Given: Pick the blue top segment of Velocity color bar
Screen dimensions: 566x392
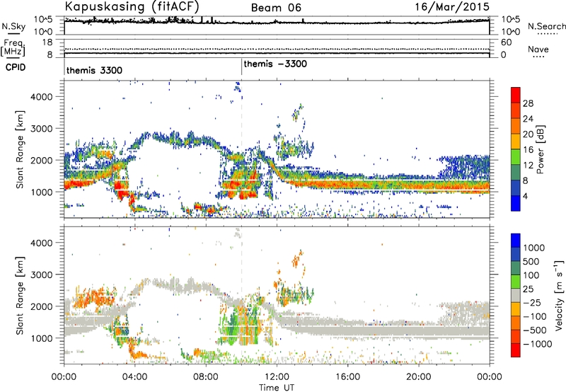Looking at the screenshot, I should (x=516, y=240).
